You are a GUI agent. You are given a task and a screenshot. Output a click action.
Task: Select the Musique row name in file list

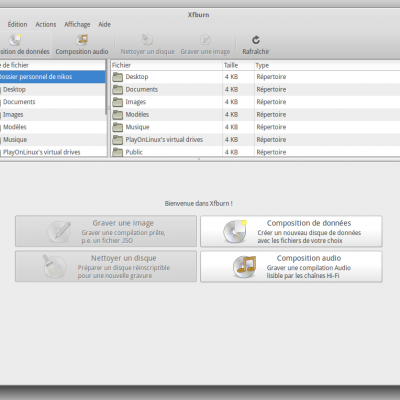[137, 127]
